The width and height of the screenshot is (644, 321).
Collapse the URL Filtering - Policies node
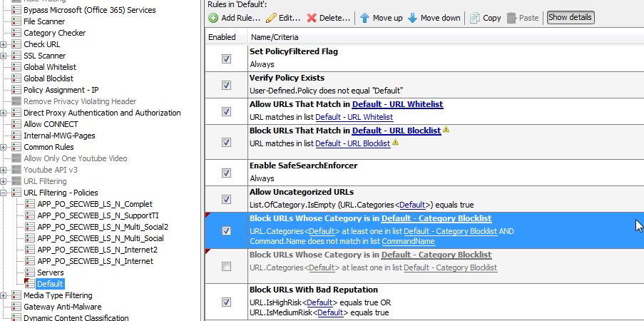click(x=4, y=193)
